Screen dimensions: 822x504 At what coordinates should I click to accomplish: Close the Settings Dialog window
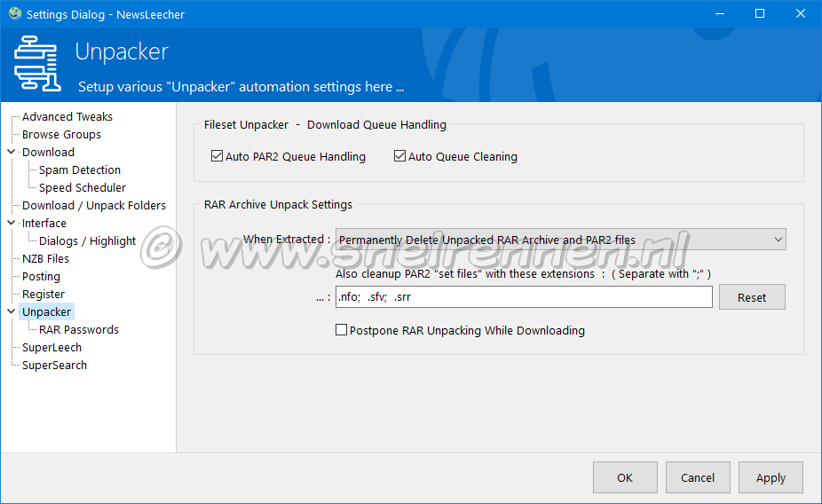[x=801, y=14]
